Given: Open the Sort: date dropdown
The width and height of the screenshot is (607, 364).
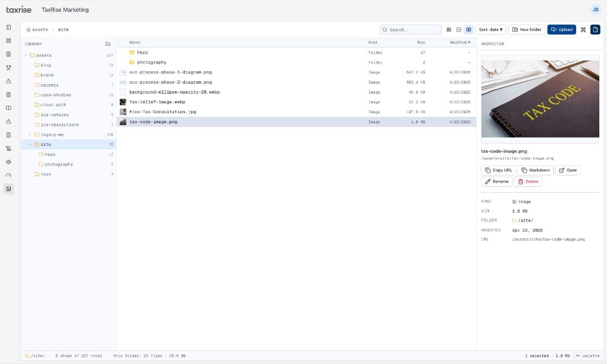Looking at the screenshot, I should pos(490,30).
